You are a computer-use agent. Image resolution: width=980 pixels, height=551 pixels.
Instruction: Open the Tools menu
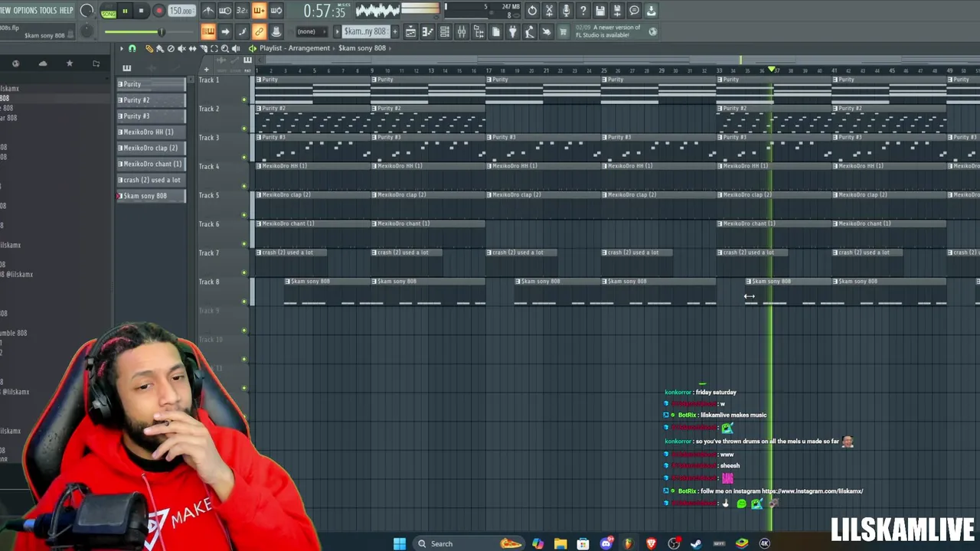pos(48,10)
